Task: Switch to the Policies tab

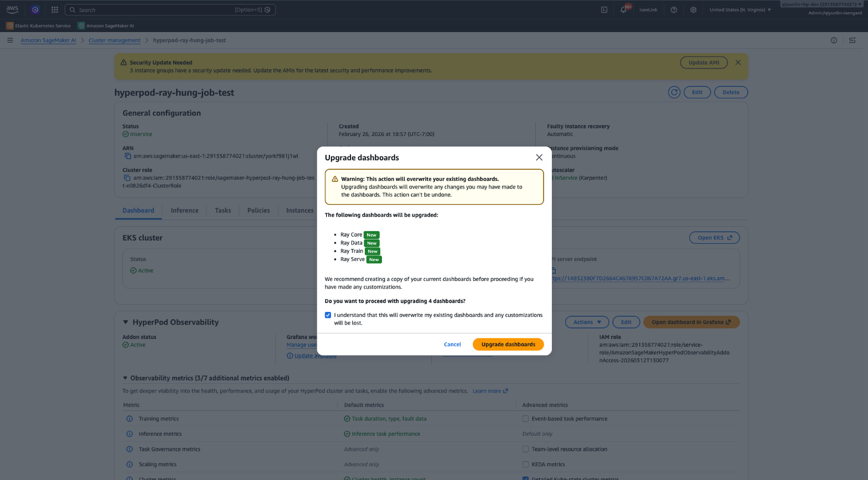Action: (259, 210)
